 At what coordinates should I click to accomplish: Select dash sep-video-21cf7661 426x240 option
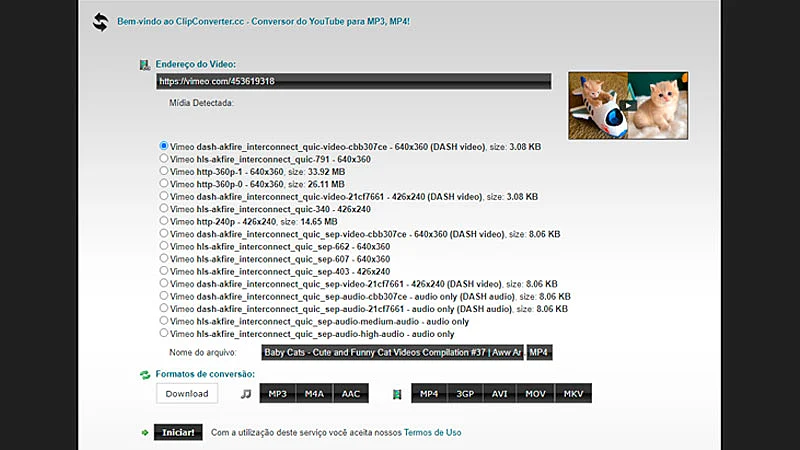(163, 283)
